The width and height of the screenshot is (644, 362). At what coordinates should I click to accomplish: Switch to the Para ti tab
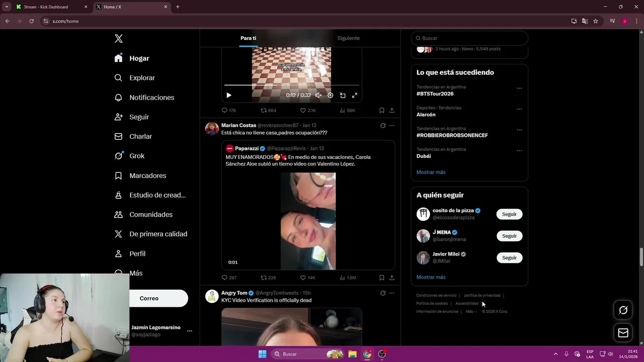248,38
